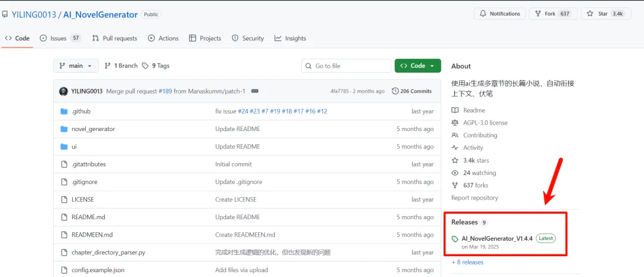View the 1 Branch link
The width and height of the screenshot is (644, 277).
(x=121, y=66)
